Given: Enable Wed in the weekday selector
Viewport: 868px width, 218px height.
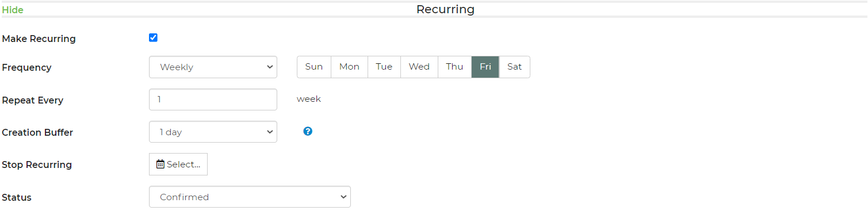Looking at the screenshot, I should 419,67.
